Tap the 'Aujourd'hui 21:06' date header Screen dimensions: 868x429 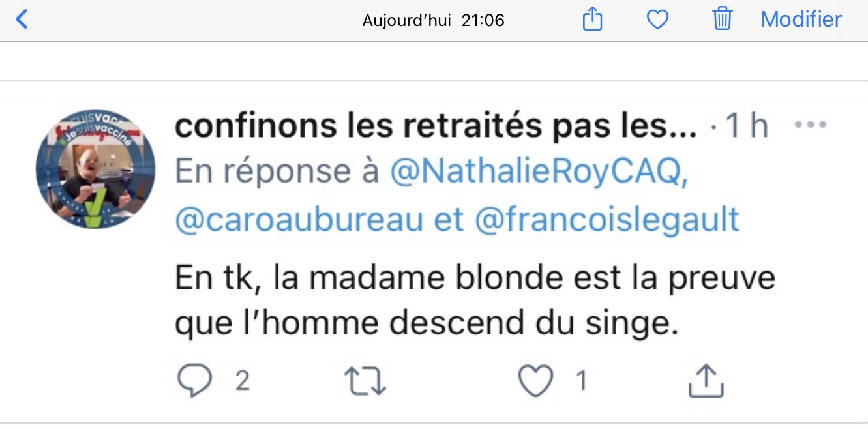434,20
